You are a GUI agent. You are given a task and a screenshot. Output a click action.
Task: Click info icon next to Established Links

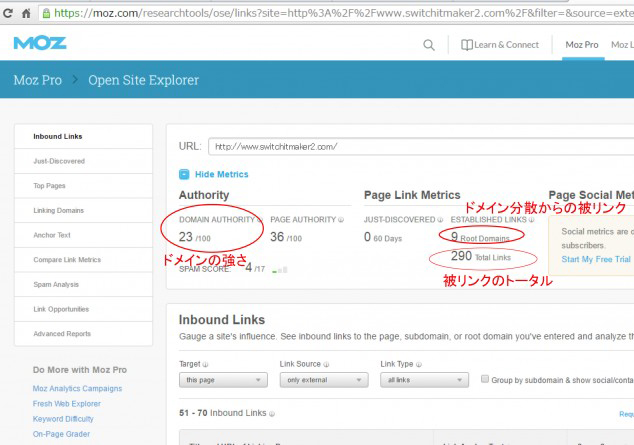click(531, 219)
